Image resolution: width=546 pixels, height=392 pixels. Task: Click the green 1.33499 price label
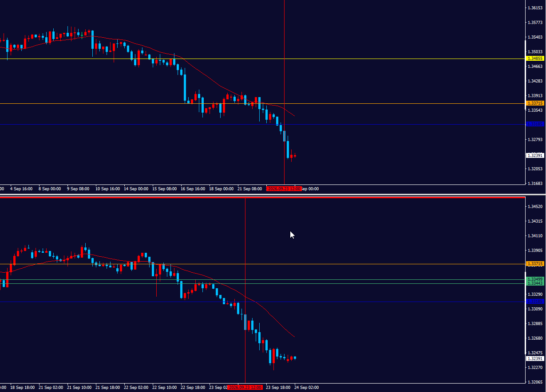tap(535, 279)
